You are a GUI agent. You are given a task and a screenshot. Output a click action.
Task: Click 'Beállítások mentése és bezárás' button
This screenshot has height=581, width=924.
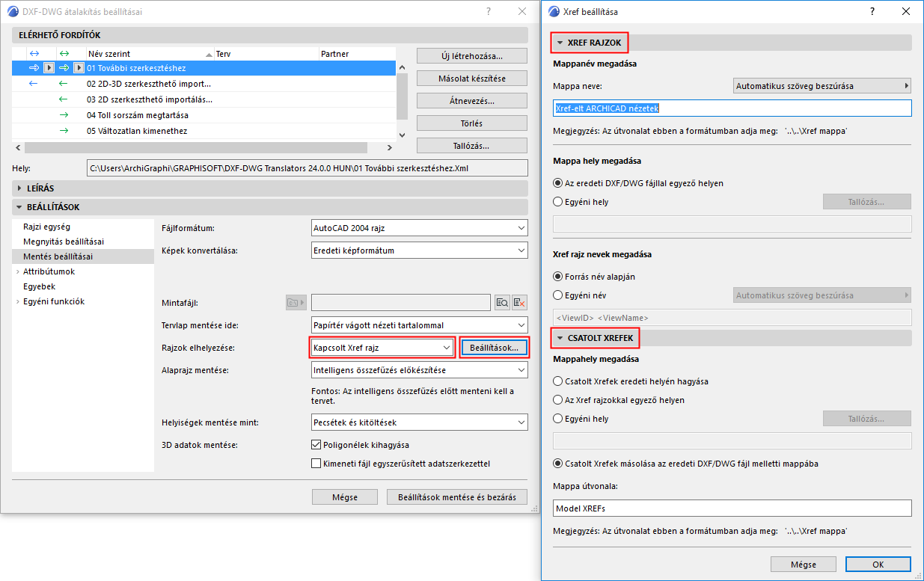(457, 497)
